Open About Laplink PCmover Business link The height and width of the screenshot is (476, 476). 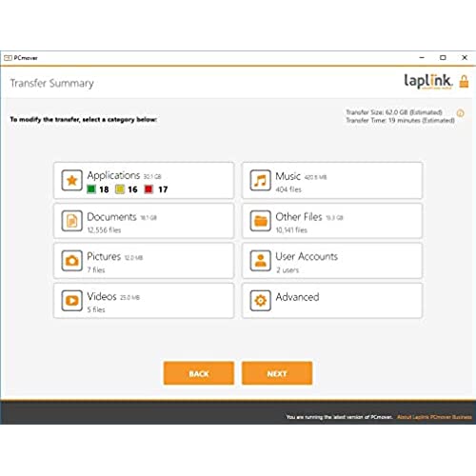[x=434, y=417]
